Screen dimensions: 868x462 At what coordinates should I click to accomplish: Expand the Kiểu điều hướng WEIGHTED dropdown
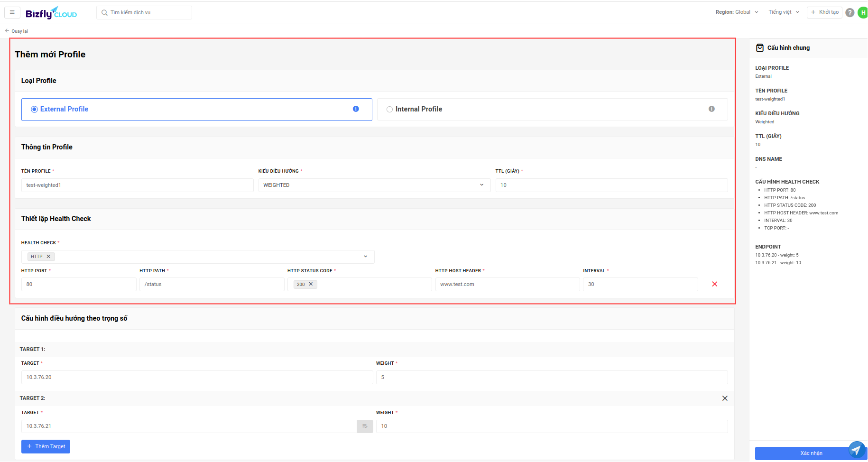(x=374, y=185)
